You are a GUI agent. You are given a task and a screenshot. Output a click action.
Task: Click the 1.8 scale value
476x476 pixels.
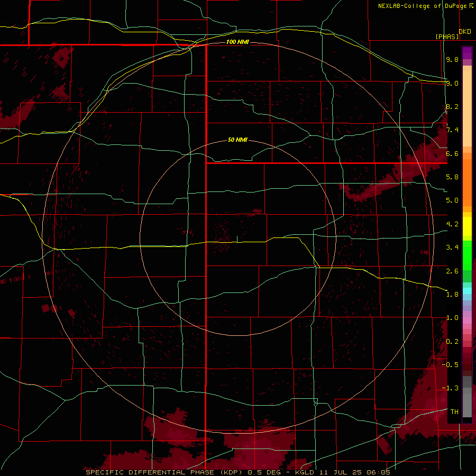pyautogui.click(x=452, y=295)
